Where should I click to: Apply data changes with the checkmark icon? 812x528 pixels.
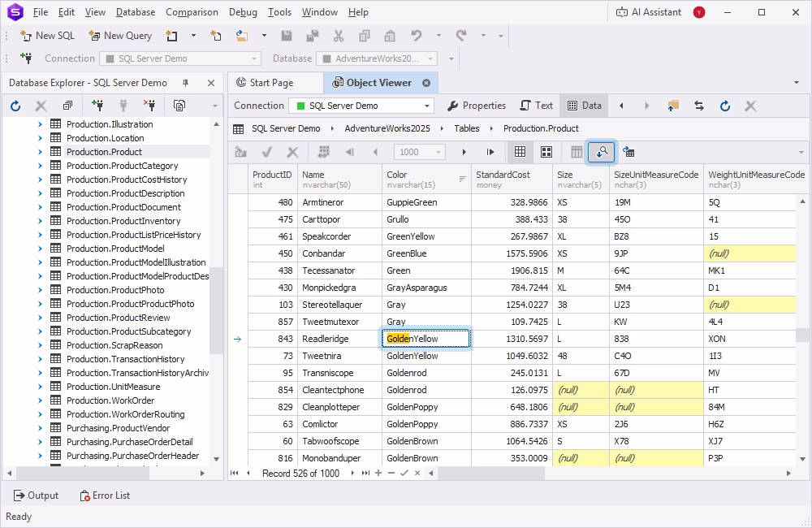coord(268,152)
